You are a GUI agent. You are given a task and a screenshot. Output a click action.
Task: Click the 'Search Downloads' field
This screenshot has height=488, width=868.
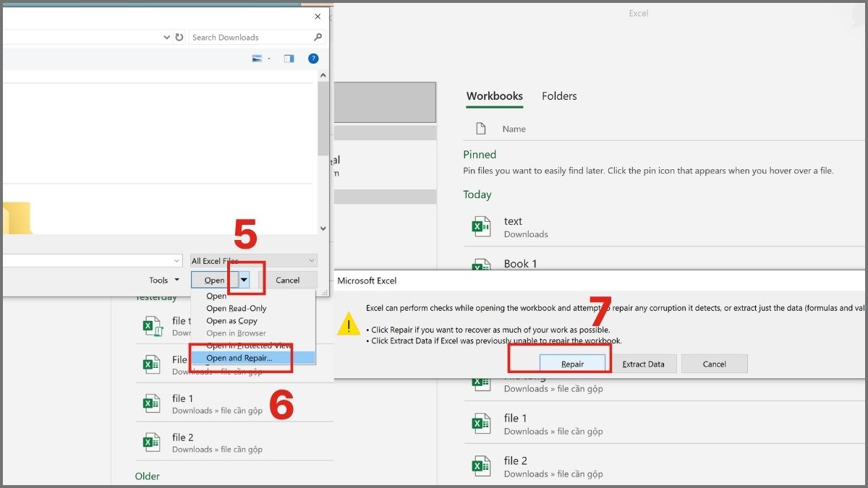coord(257,37)
